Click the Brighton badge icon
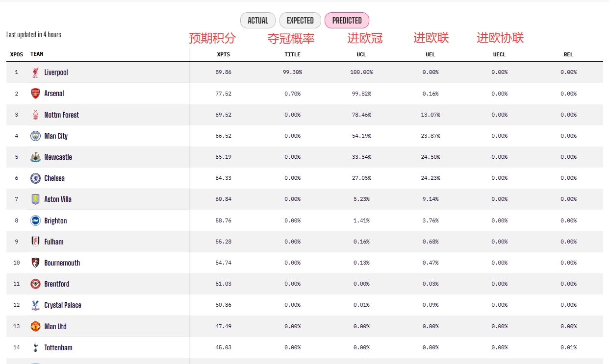This screenshot has width=609, height=364. [x=35, y=220]
